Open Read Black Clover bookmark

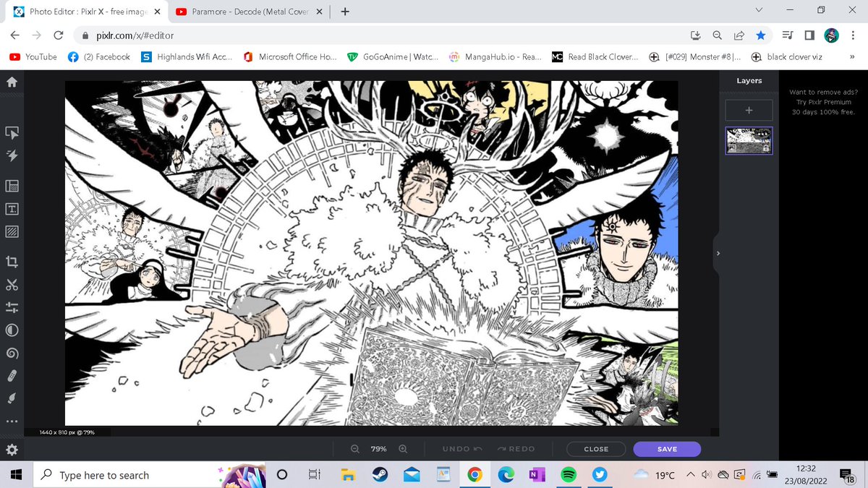[x=595, y=56]
